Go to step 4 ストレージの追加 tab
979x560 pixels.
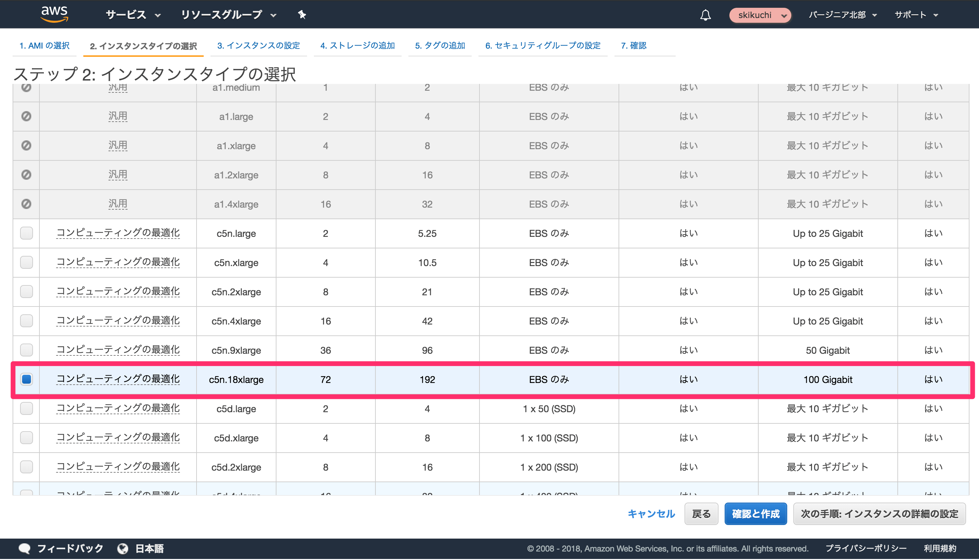coord(357,46)
